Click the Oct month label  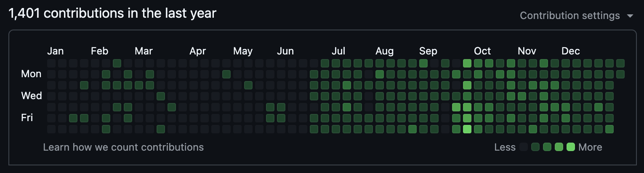click(482, 51)
